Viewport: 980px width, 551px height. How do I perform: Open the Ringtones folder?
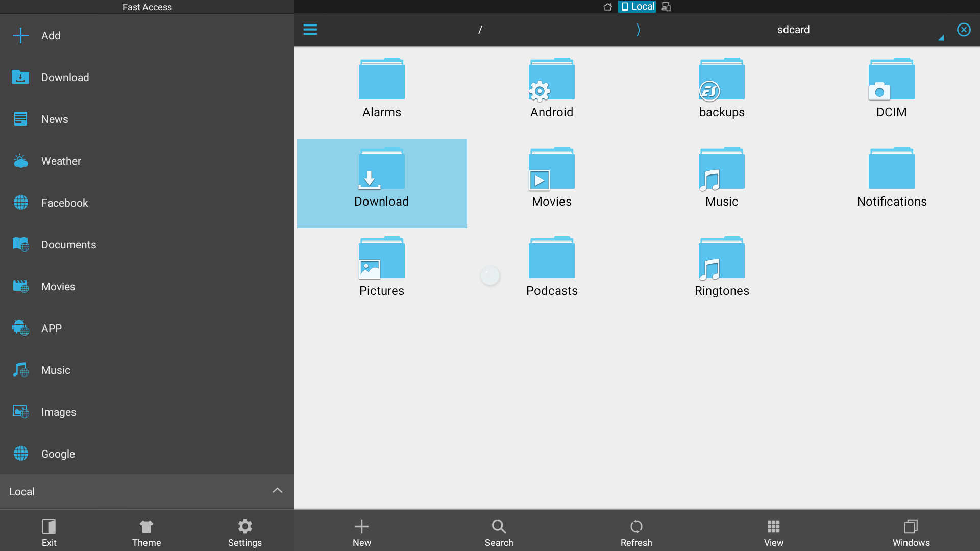pos(722,266)
